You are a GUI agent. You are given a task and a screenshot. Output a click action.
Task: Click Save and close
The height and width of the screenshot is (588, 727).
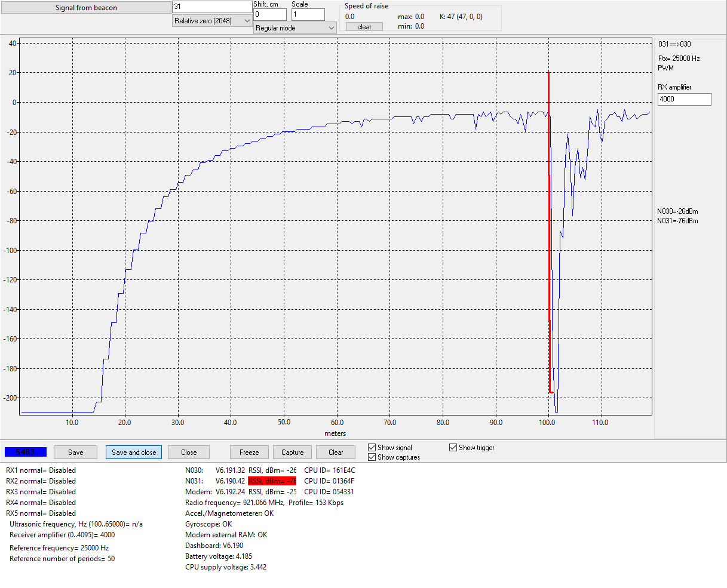134,452
